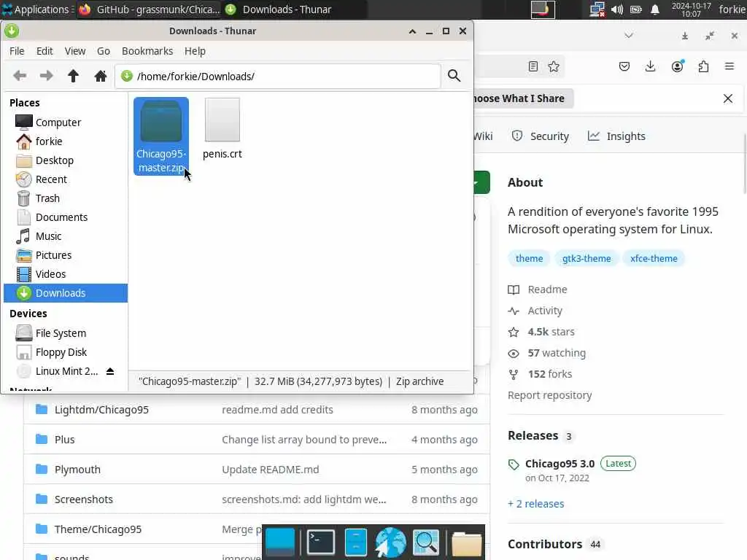Go up to parent folder

[x=73, y=76]
